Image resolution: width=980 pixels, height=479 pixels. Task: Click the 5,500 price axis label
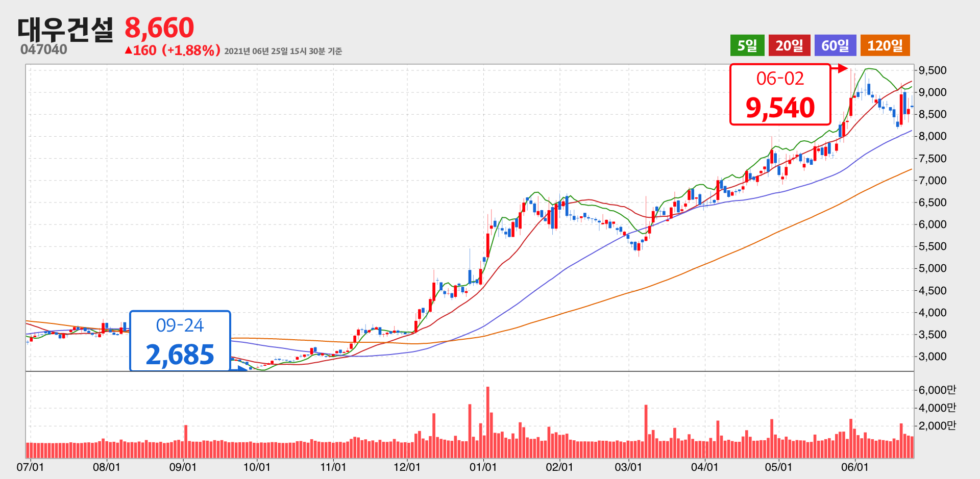933,246
